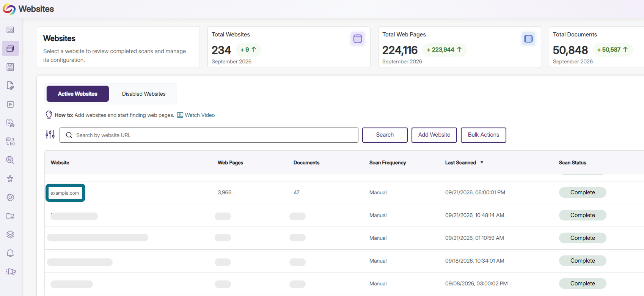Open the Watch Video link
The height and width of the screenshot is (296, 644).
coord(200,115)
